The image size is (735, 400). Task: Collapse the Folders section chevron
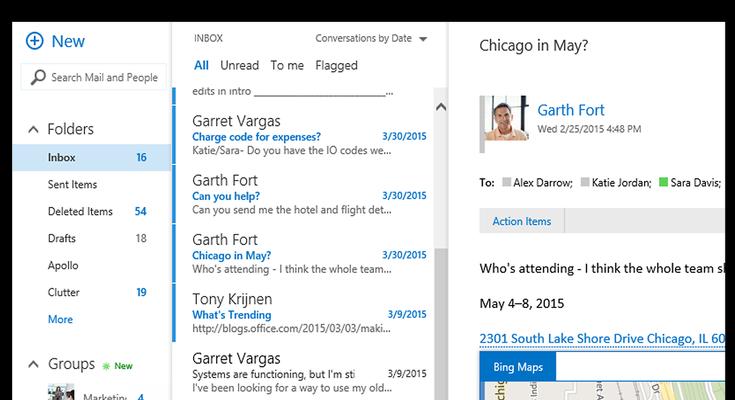pos(33,129)
